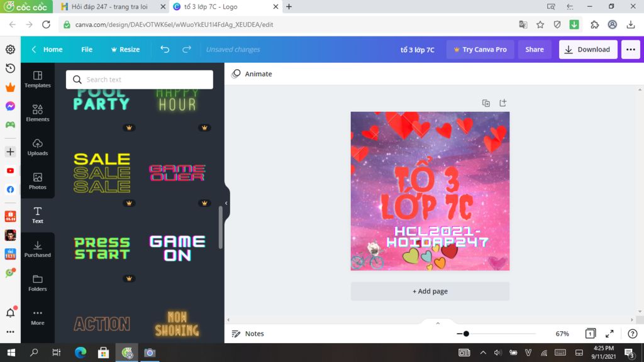Open the Uploads panel

tap(37, 147)
